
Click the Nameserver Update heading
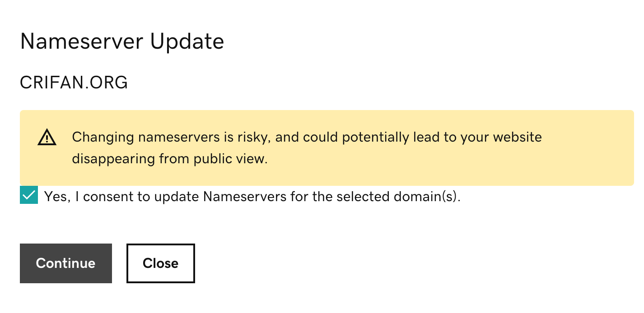(x=122, y=41)
